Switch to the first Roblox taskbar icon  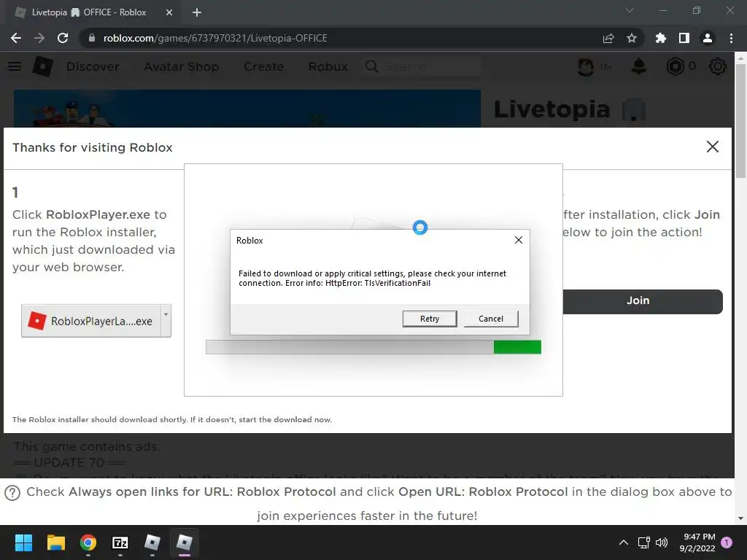152,542
